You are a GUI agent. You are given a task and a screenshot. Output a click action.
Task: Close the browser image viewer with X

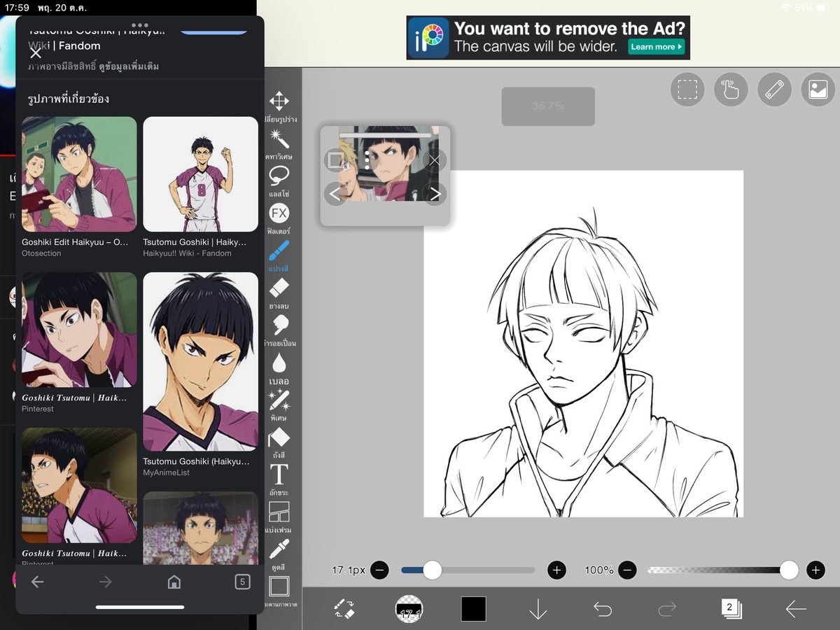(36, 52)
